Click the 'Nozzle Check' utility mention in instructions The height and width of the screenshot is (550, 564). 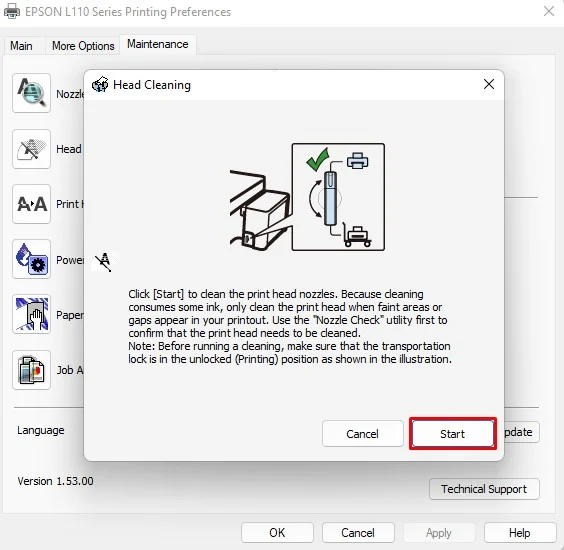pos(348,320)
